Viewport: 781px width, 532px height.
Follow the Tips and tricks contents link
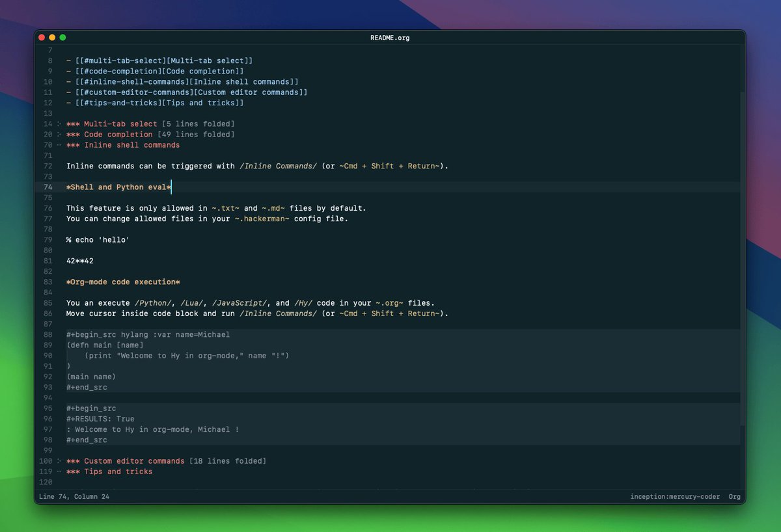[x=159, y=103]
